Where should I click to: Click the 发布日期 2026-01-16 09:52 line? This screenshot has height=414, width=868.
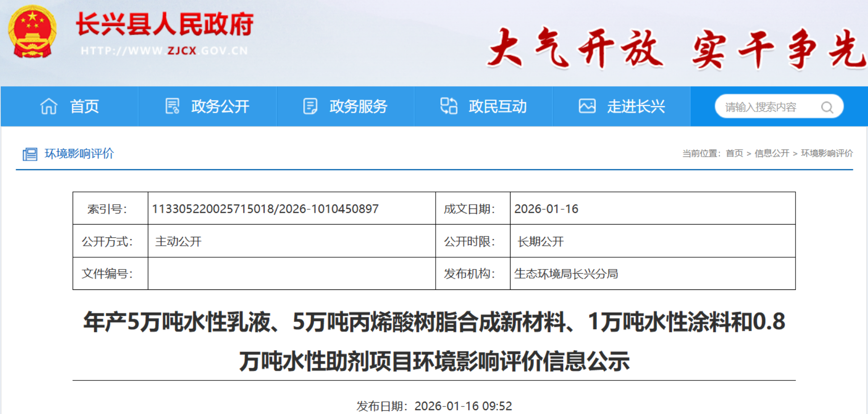coord(434,406)
